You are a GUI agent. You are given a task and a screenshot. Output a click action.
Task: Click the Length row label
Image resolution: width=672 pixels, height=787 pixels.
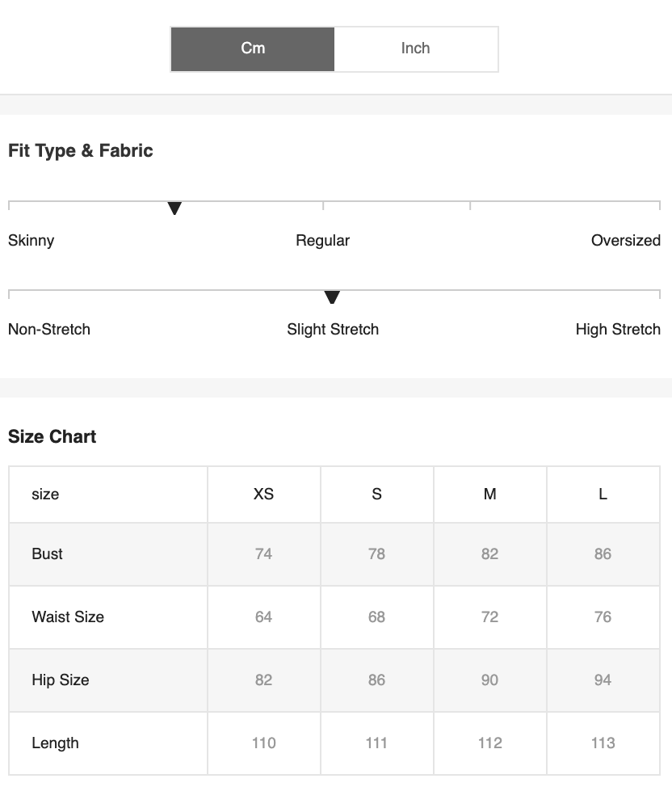(55, 743)
